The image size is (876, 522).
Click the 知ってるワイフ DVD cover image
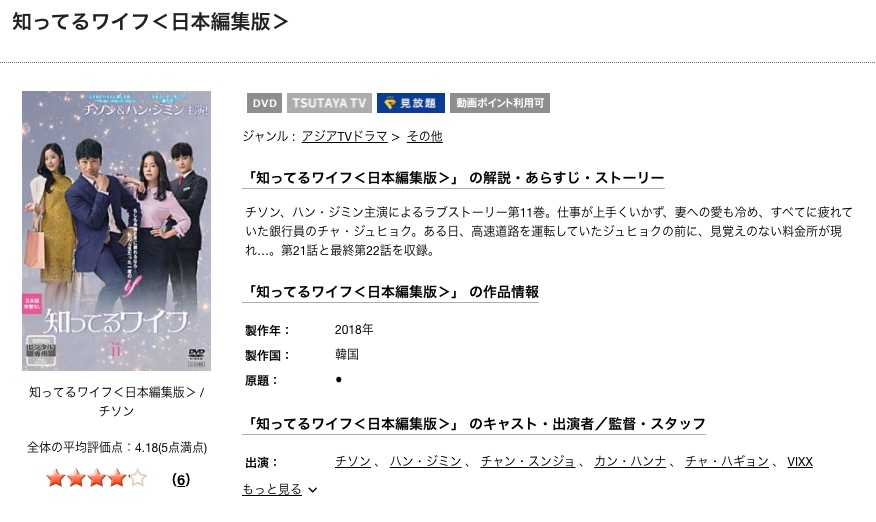click(x=116, y=231)
